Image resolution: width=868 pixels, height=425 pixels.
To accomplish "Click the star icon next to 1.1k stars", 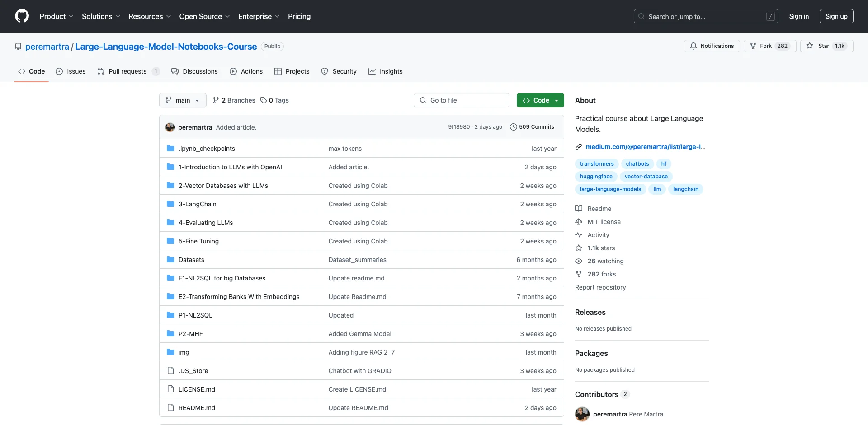I will click(x=579, y=248).
